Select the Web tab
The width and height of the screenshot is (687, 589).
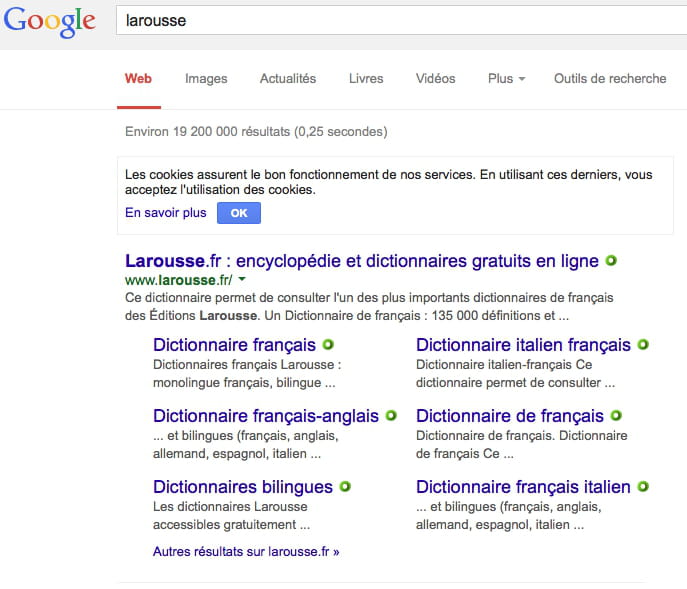pos(138,78)
